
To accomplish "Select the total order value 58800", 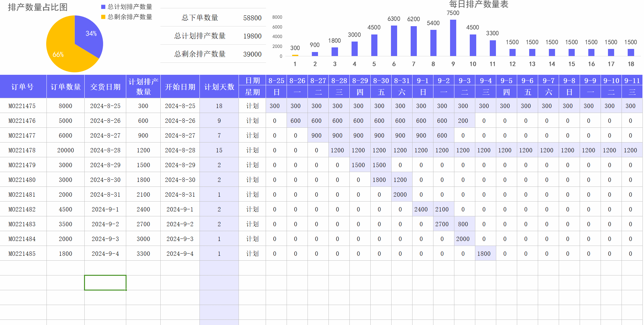I will (x=252, y=18).
